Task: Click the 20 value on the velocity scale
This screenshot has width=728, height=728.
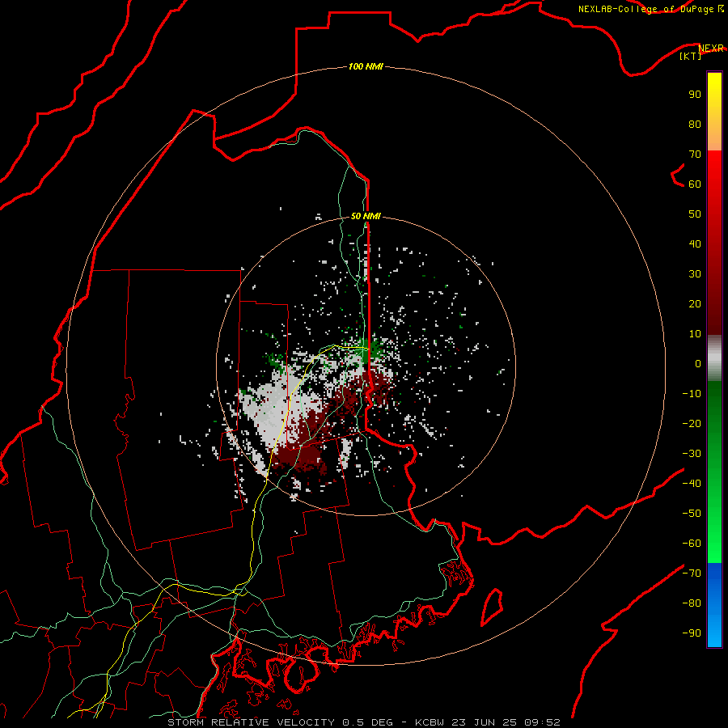Action: [695, 303]
